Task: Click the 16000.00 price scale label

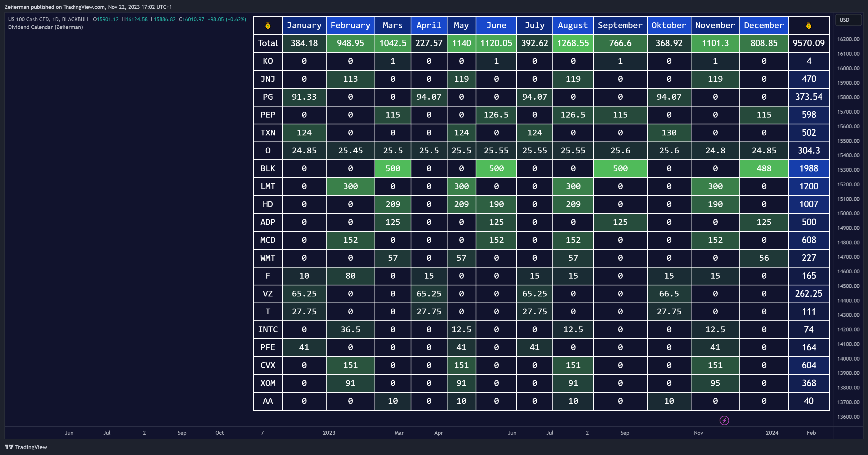Action: click(848, 68)
